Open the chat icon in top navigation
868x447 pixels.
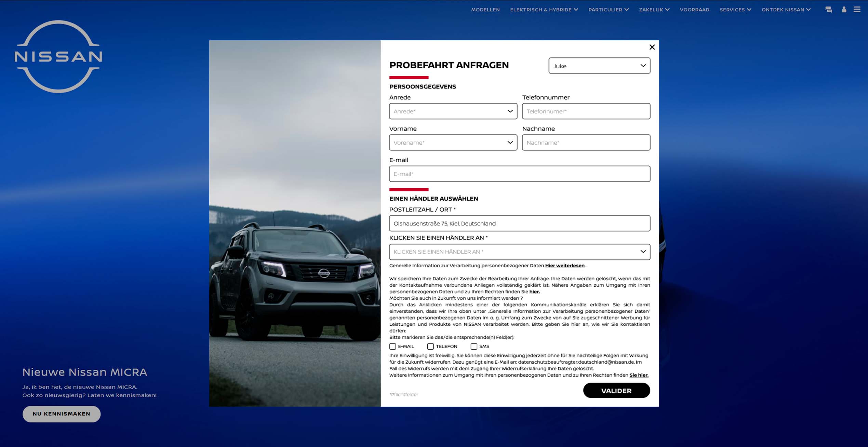point(829,10)
